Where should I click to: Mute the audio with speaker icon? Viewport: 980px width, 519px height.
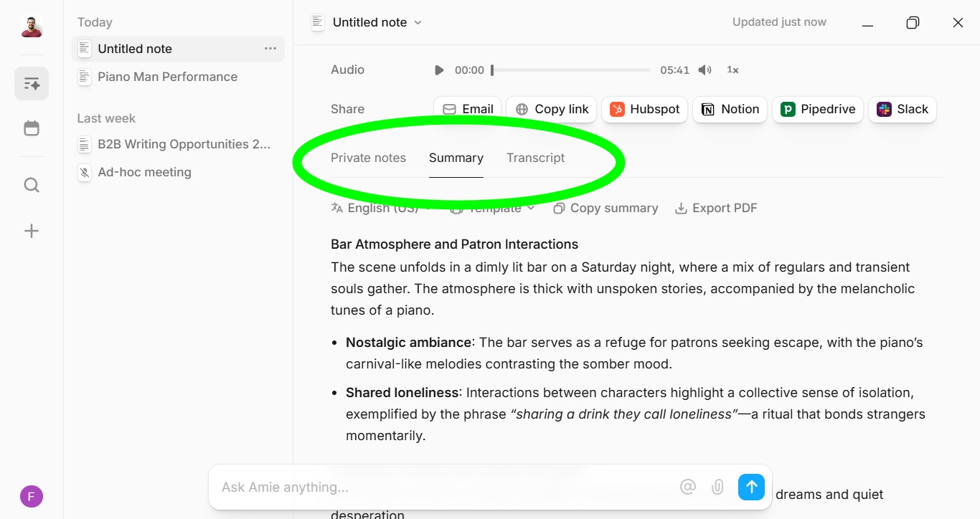705,70
